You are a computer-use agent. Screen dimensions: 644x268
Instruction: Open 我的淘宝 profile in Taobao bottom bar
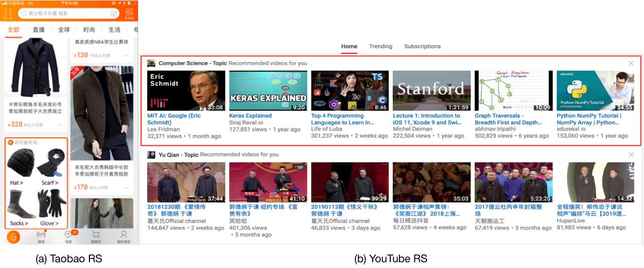point(123,236)
